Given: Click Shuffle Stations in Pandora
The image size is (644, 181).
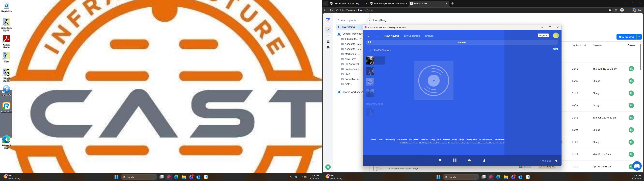Looking at the screenshot, I should point(380,50).
